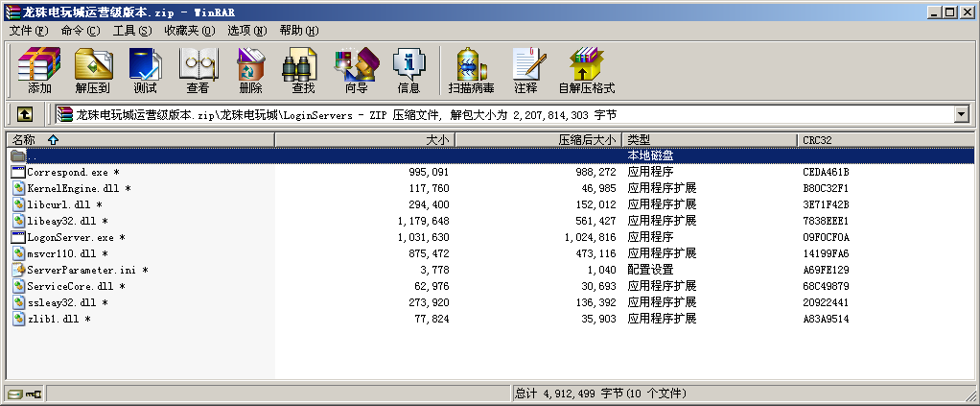
Task: Click the 添加 (Add) toolbar icon
Action: [x=39, y=71]
